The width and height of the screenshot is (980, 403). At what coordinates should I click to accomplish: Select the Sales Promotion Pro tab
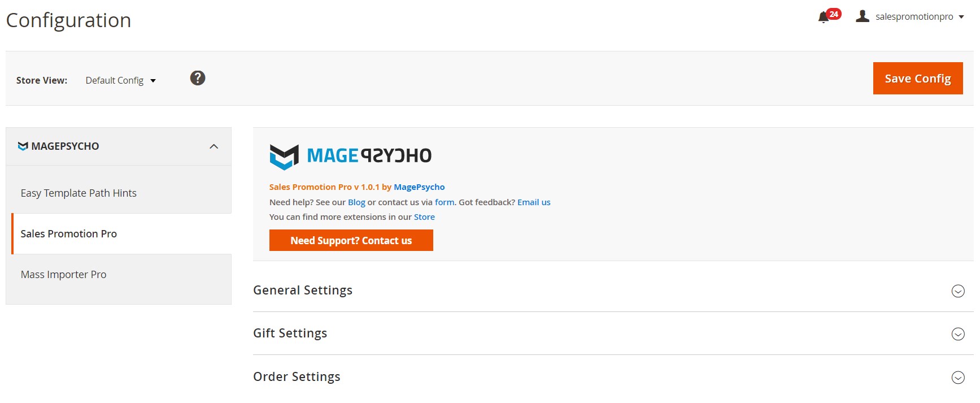point(69,234)
